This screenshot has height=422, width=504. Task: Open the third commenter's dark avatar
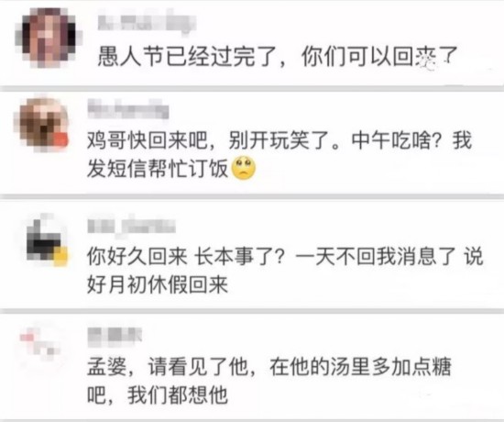[47, 239]
